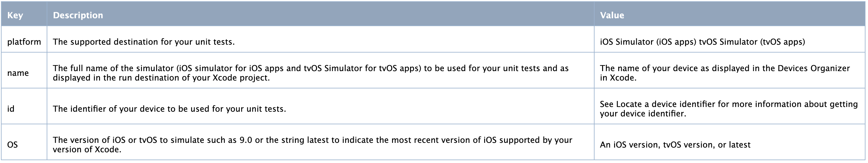Click the platform description text

pos(144,42)
